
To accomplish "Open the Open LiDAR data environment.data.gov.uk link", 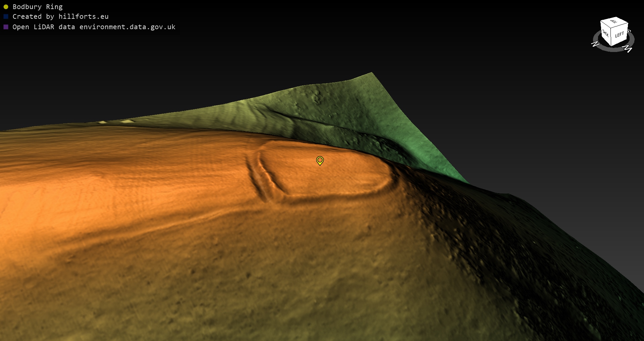I will [x=94, y=27].
